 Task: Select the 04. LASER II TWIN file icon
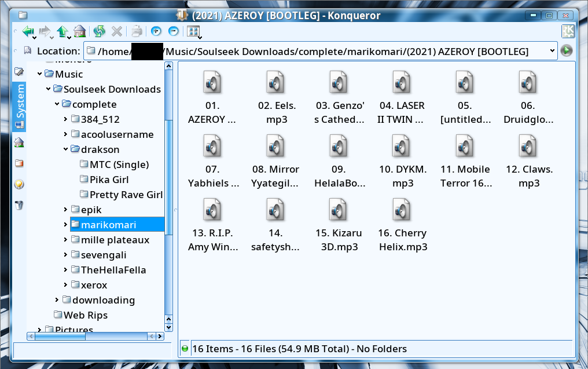tap(401, 82)
